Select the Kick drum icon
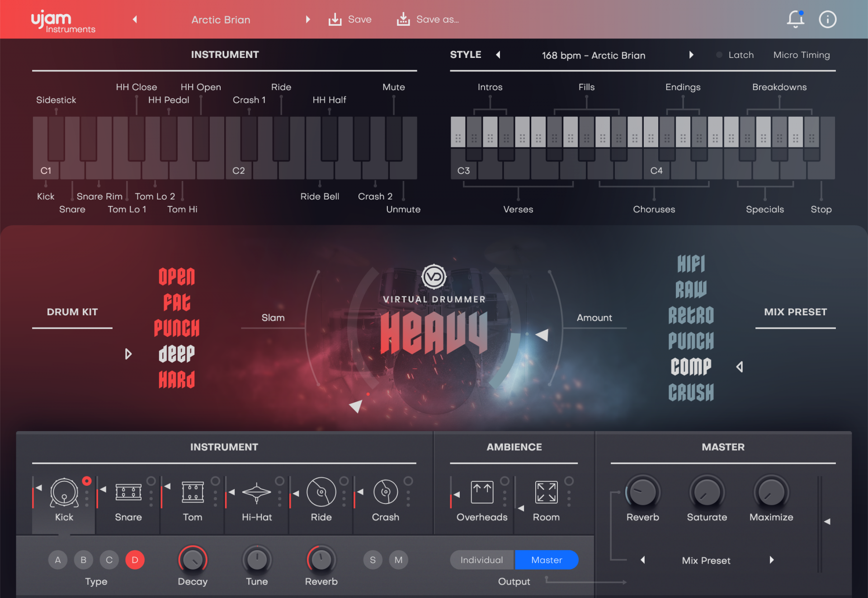The image size is (868, 598). tap(64, 492)
